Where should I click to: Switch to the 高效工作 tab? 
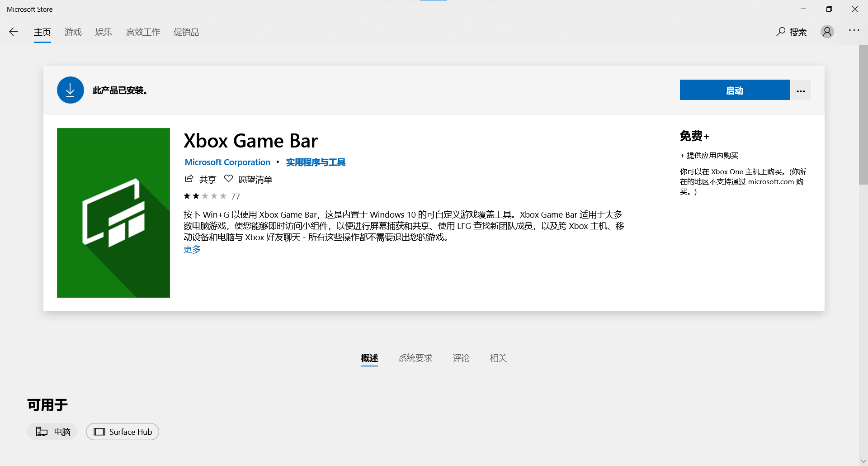click(x=143, y=32)
